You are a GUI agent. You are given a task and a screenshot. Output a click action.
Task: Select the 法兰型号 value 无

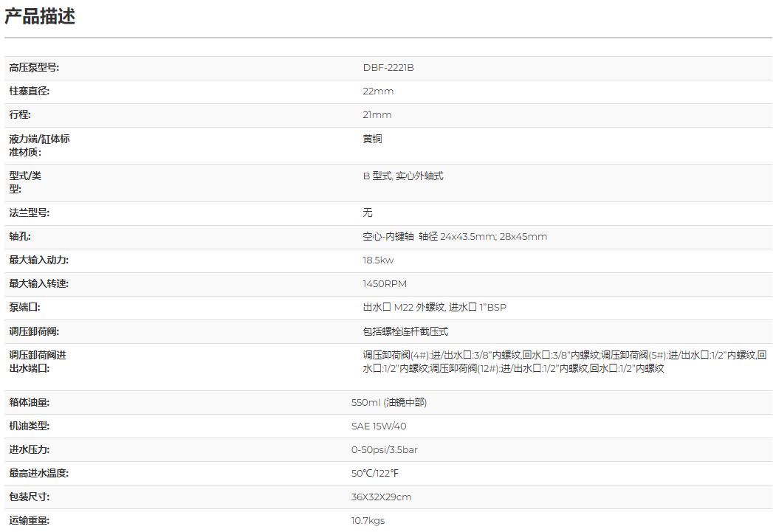[368, 213]
